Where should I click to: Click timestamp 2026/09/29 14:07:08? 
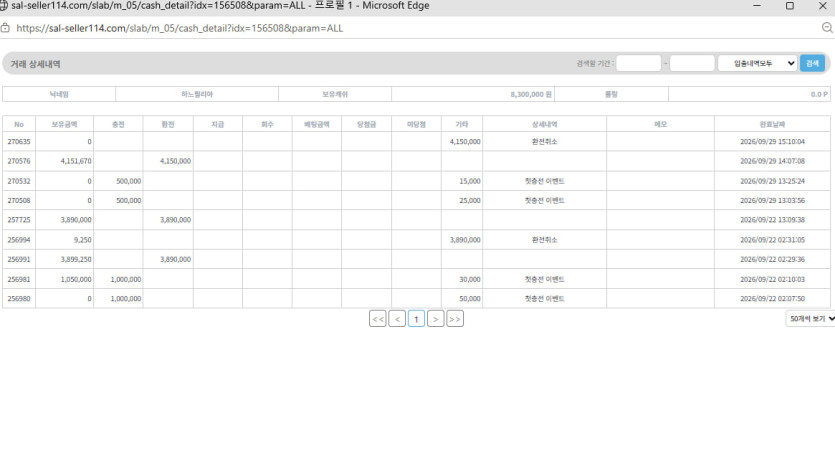point(772,161)
